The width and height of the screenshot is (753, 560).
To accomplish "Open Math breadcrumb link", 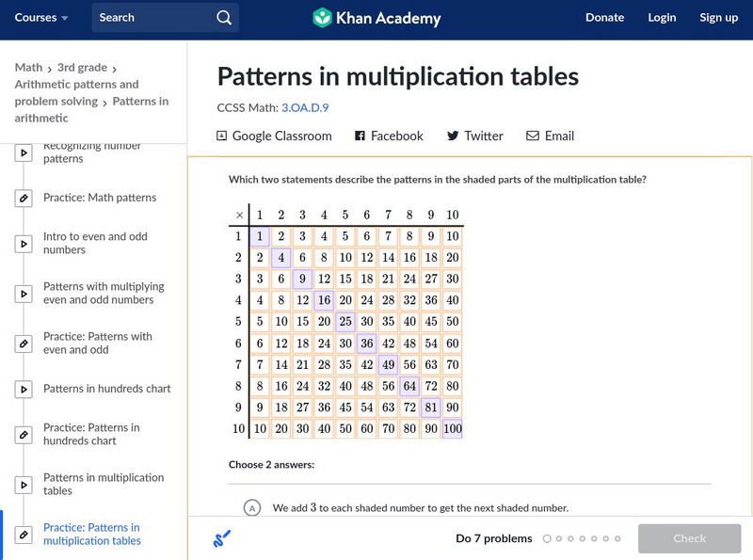I will click(28, 68).
